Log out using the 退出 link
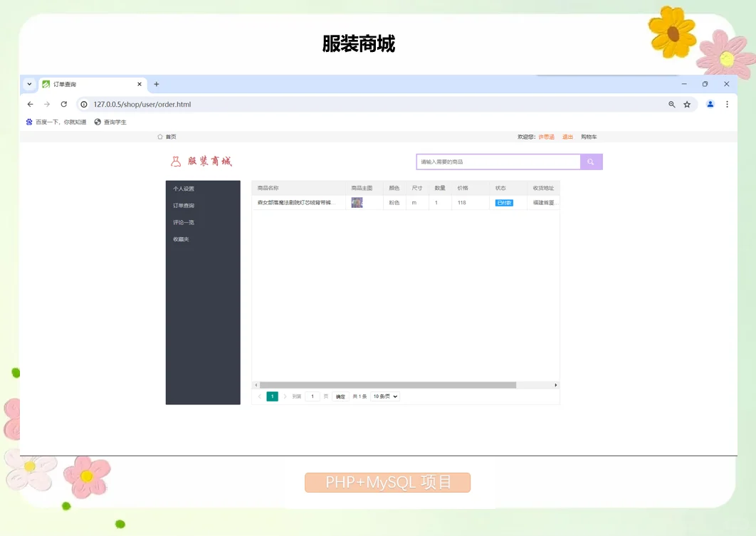Image resolution: width=756 pixels, height=536 pixels. 567,136
